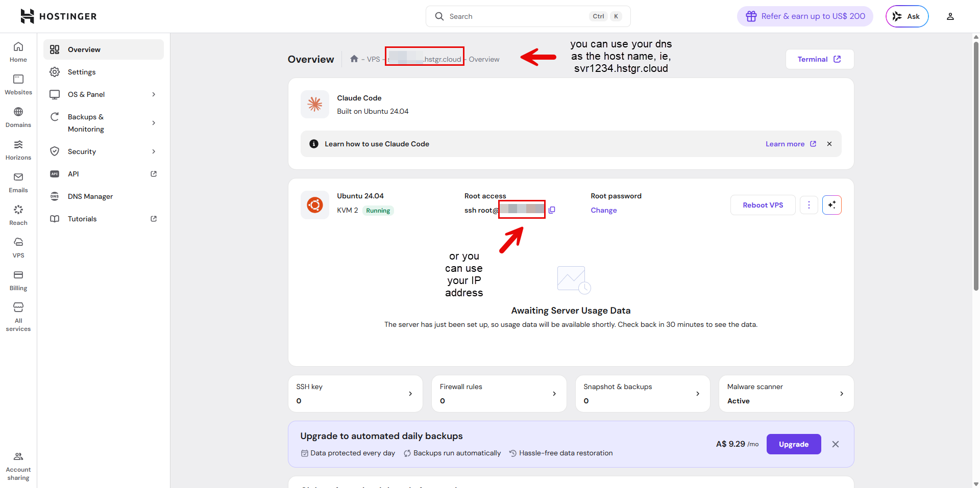Click the Claude Code app icon

coord(315,104)
